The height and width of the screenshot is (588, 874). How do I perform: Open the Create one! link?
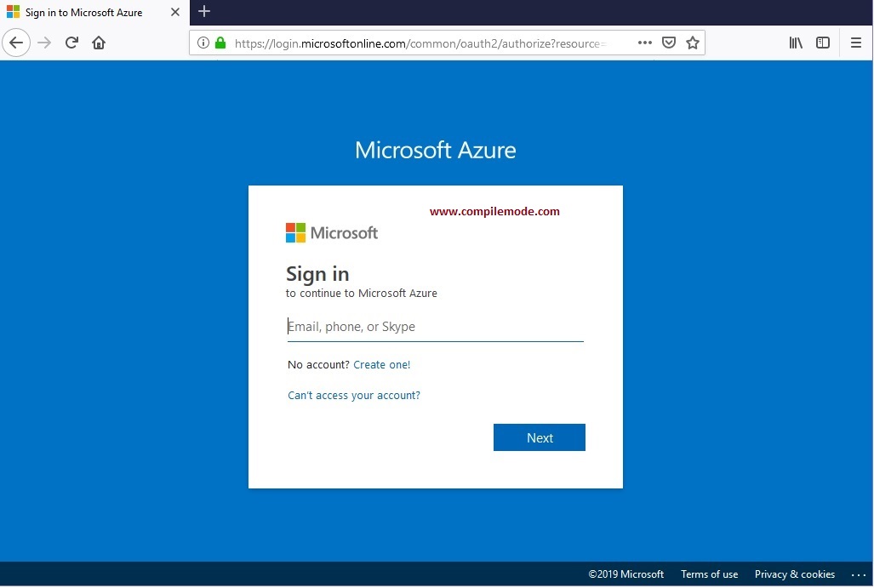coord(381,364)
